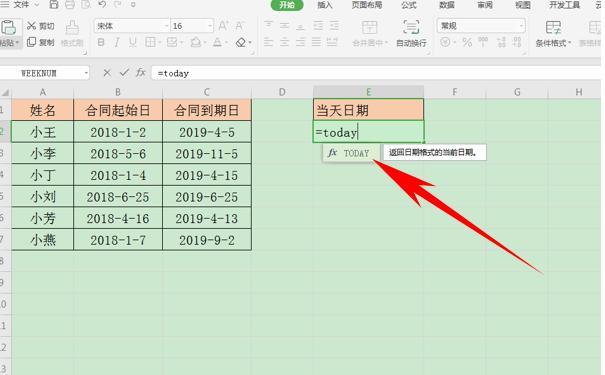Confirm formula with the checkmark icon

(124, 73)
